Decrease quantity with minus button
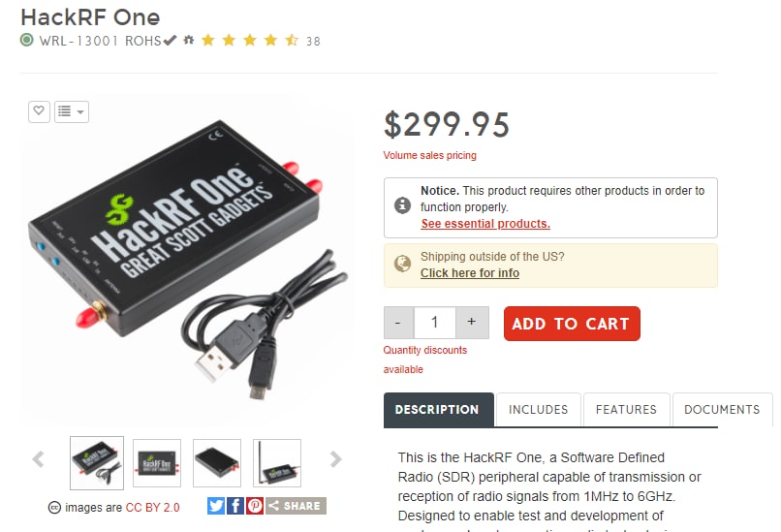The image size is (781, 532). [398, 323]
